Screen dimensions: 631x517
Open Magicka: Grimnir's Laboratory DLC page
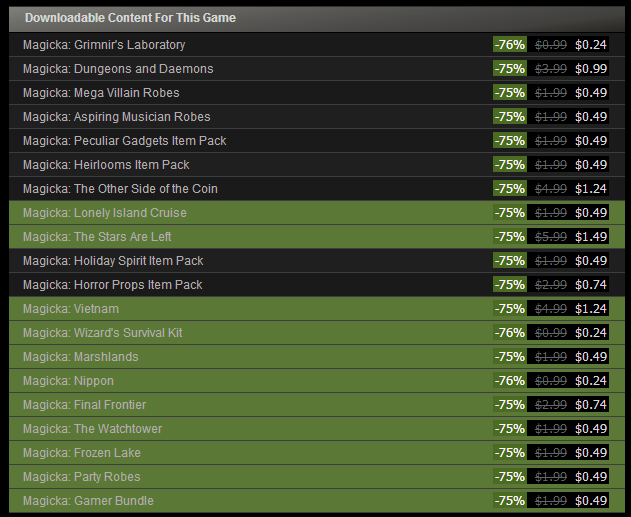click(x=317, y=45)
